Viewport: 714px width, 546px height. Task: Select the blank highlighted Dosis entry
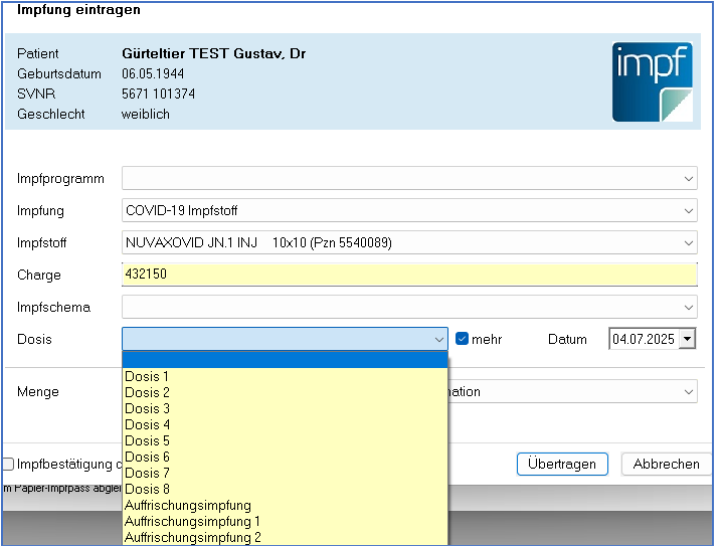click(x=284, y=360)
